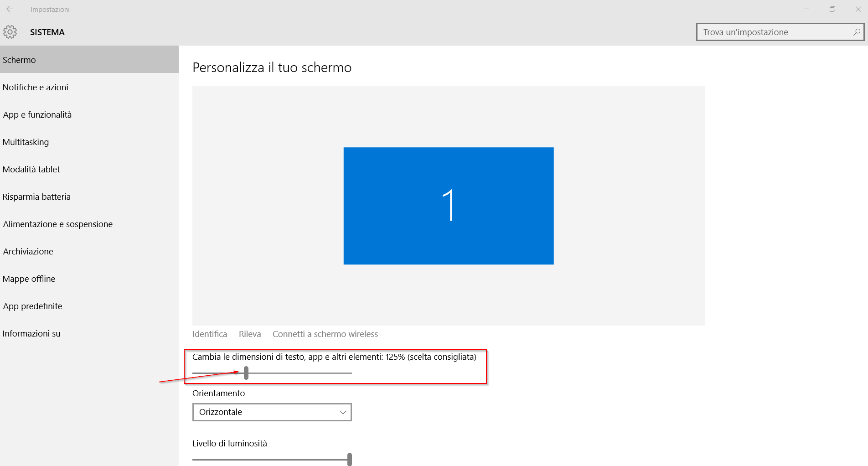The width and height of the screenshot is (868, 466).
Task: Minimize the Impostazioni window
Action: pos(806,9)
